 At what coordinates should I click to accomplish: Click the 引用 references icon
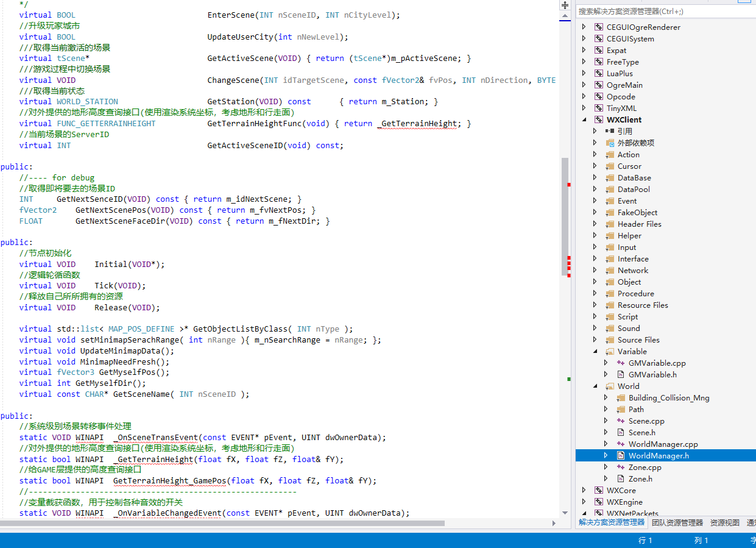click(610, 132)
